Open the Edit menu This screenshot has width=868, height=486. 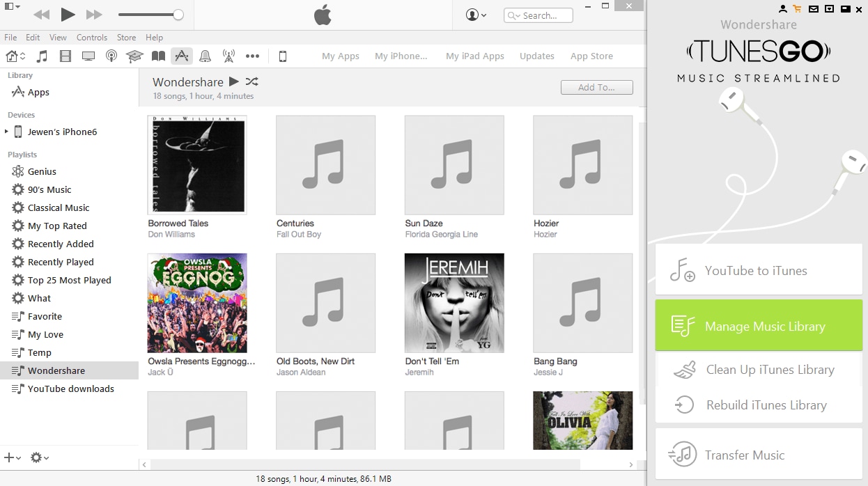[x=33, y=37]
